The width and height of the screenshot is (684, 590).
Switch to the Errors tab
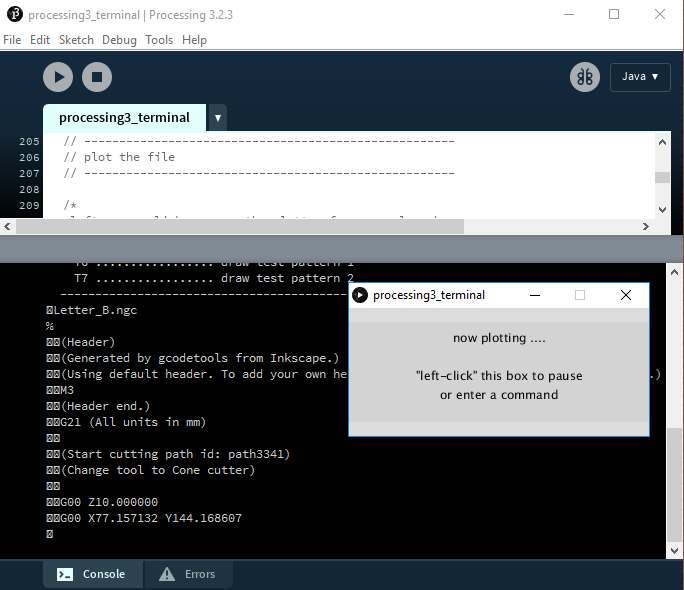pos(188,574)
